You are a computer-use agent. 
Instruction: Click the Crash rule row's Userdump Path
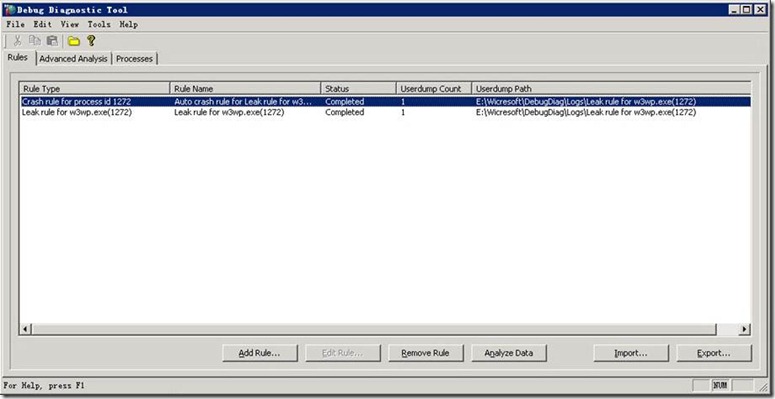pyautogui.click(x=586, y=101)
